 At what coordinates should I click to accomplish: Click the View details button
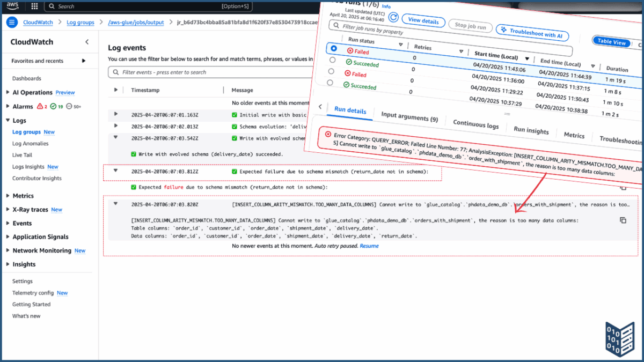tap(423, 21)
